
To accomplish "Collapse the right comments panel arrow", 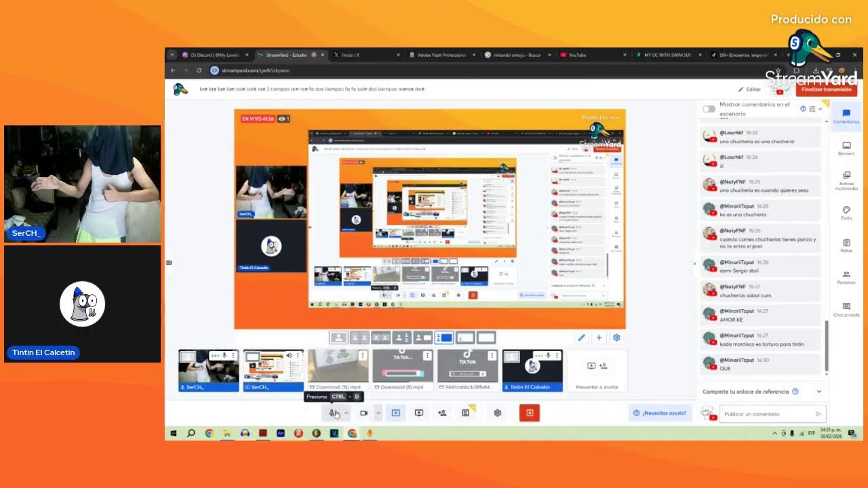I will pyautogui.click(x=694, y=263).
